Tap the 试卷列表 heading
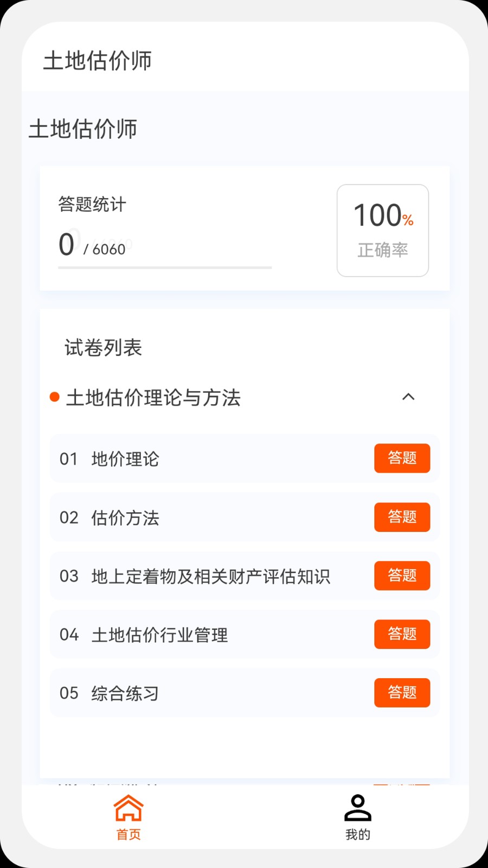 click(104, 348)
